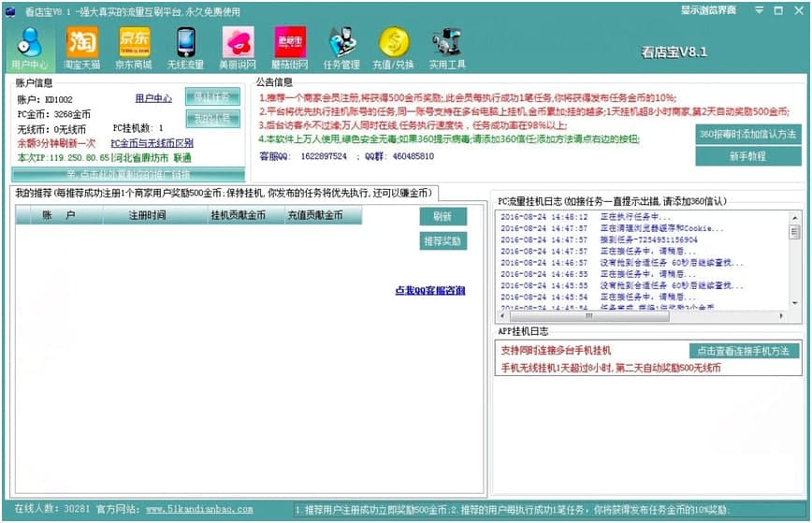Open the PC金币与无线币区别 link

point(152,143)
